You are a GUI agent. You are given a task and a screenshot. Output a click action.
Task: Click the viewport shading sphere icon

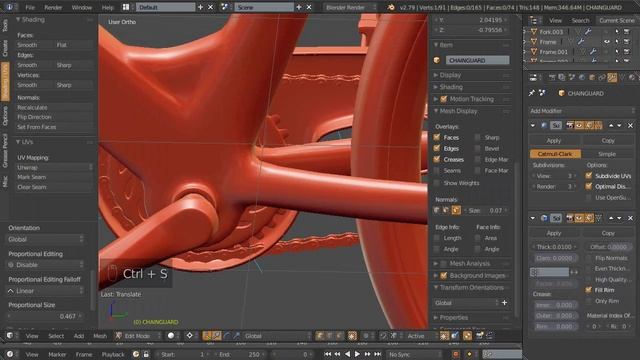pyautogui.click(x=171, y=336)
